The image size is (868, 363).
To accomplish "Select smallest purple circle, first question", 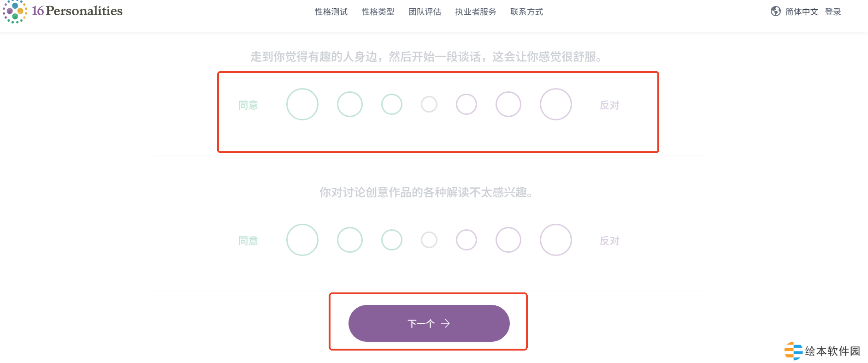I will coord(466,104).
